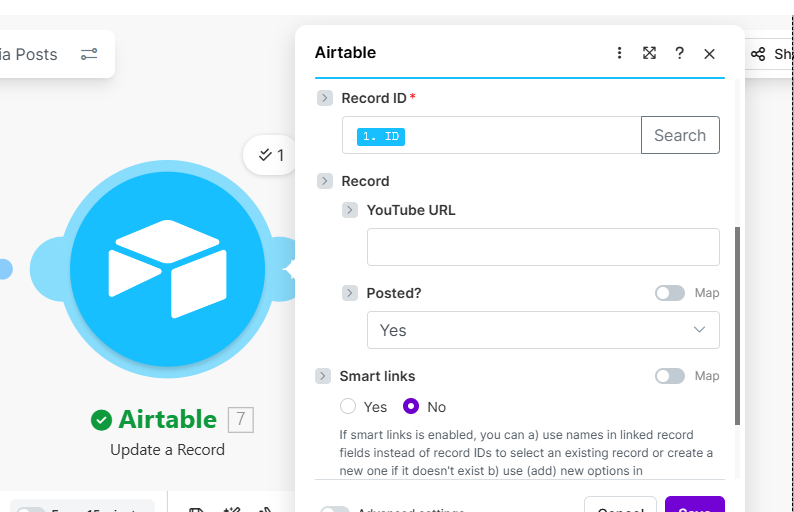Image resolution: width=794 pixels, height=512 pixels.
Task: Toggle Map switch for Posted? field
Action: click(669, 293)
